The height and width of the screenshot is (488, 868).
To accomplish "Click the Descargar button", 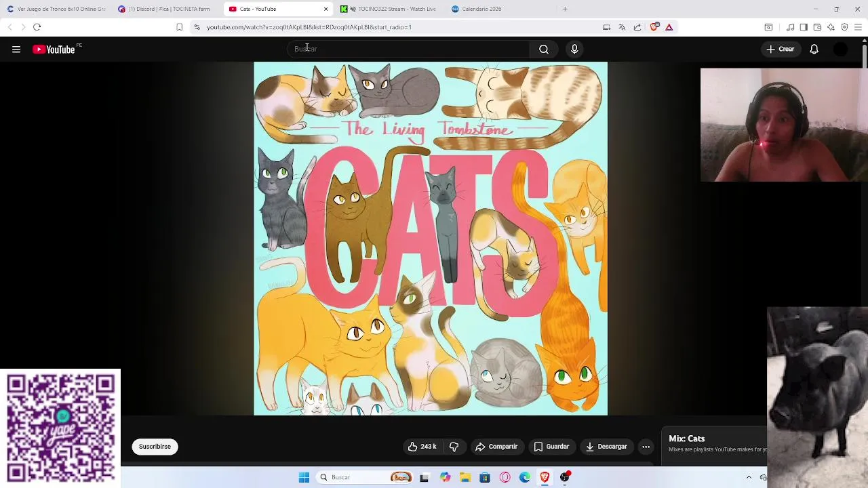I will [x=606, y=447].
